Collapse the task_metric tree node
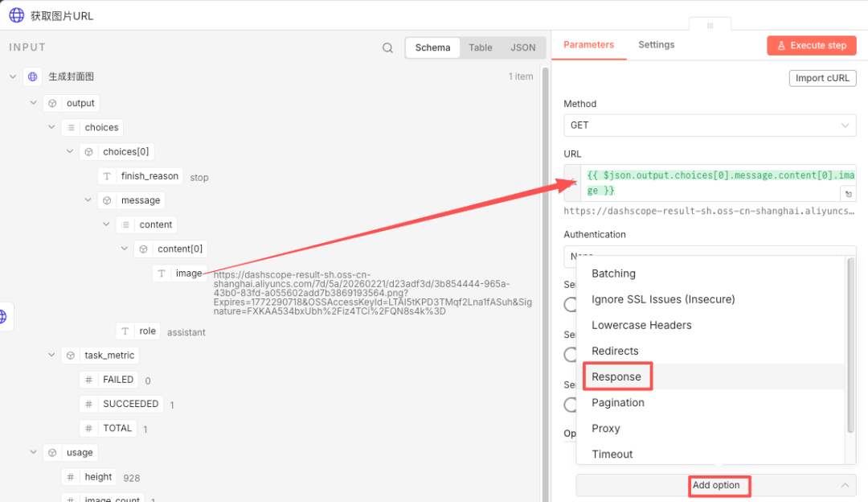The width and height of the screenshot is (868, 502). 51,355
